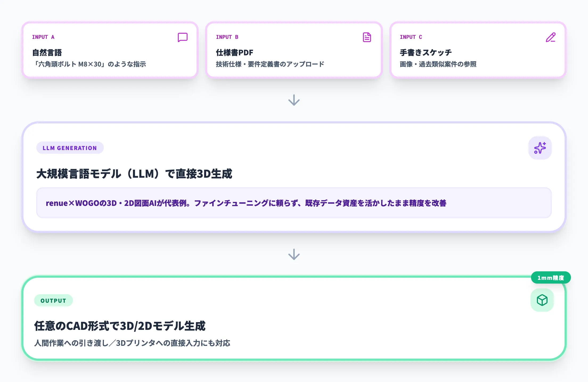Click the document icon on the 仕様書PDF card
Image resolution: width=588 pixels, height=382 pixels.
[367, 37]
